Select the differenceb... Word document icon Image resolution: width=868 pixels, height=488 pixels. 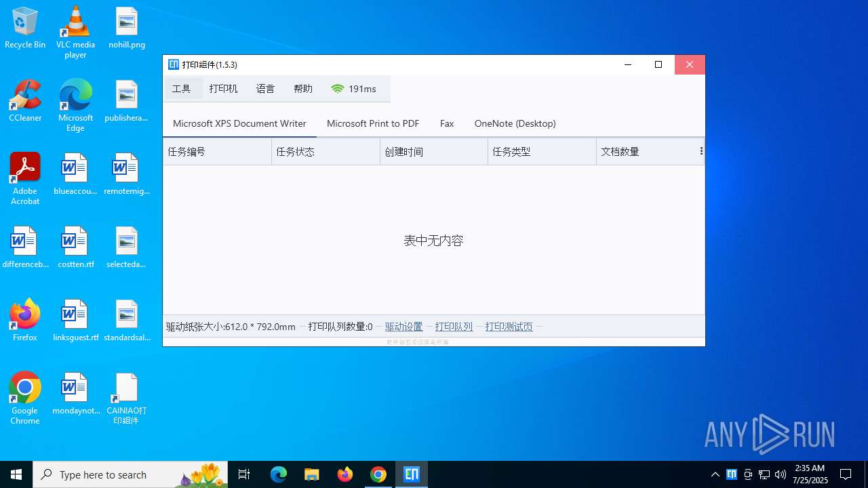coord(25,247)
